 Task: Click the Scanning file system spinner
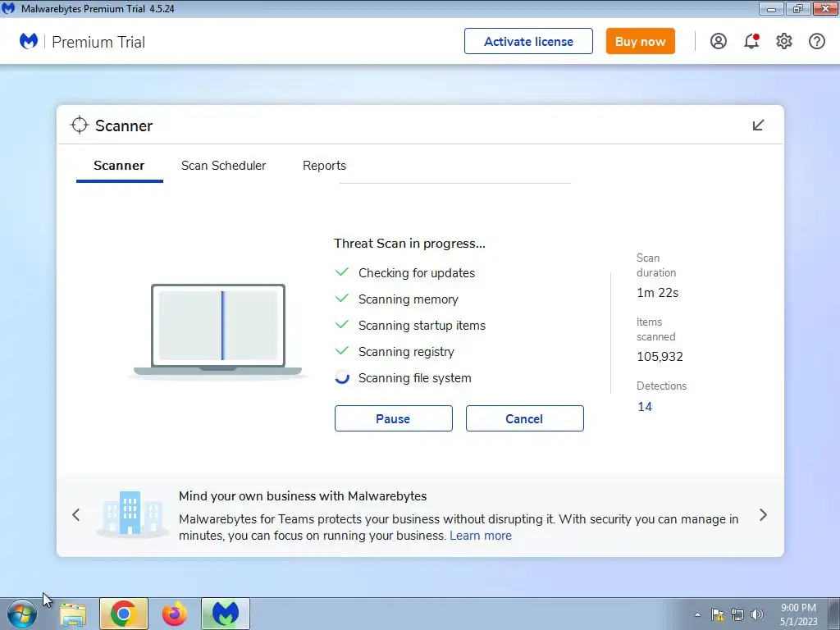click(342, 377)
